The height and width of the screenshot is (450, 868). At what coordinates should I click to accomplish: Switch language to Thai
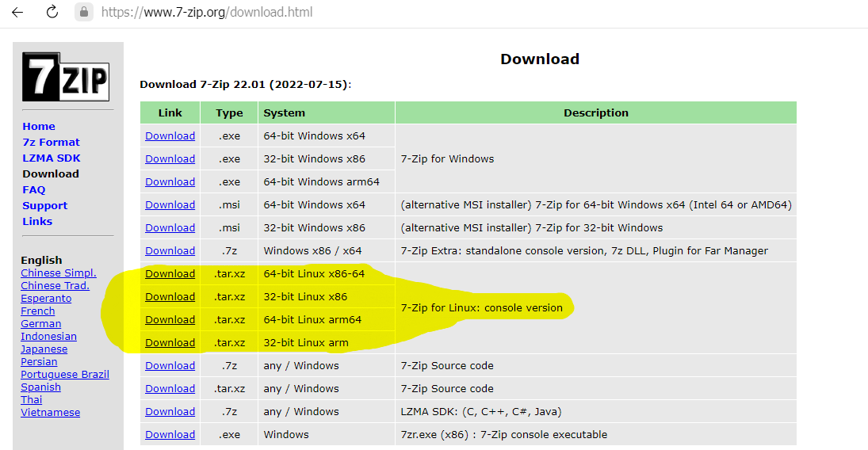[32, 399]
